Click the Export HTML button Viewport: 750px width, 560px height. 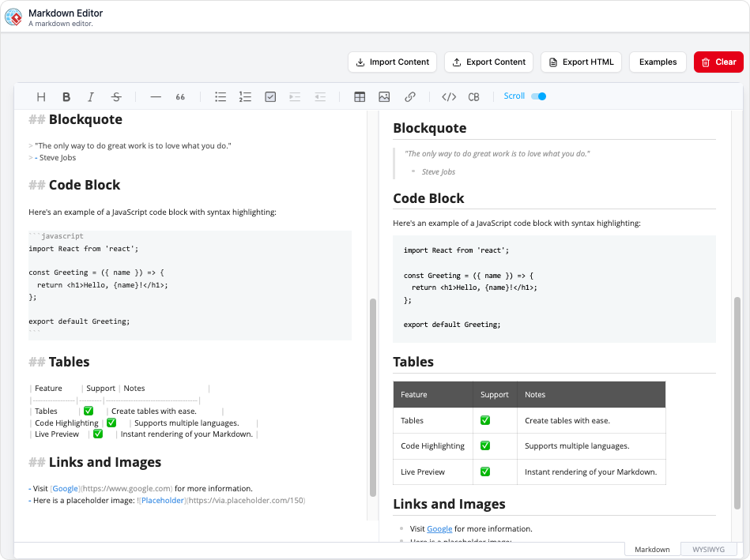pos(581,62)
